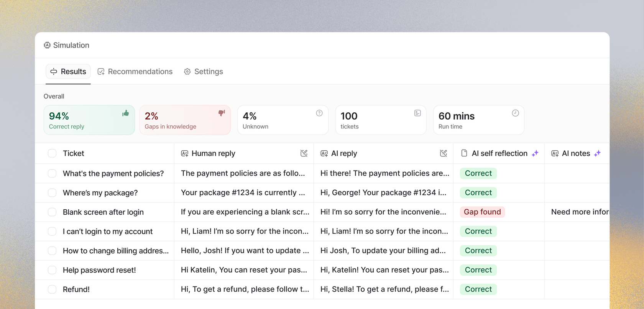
Task: Click question mark icon on Unknown card
Action: coord(319,113)
